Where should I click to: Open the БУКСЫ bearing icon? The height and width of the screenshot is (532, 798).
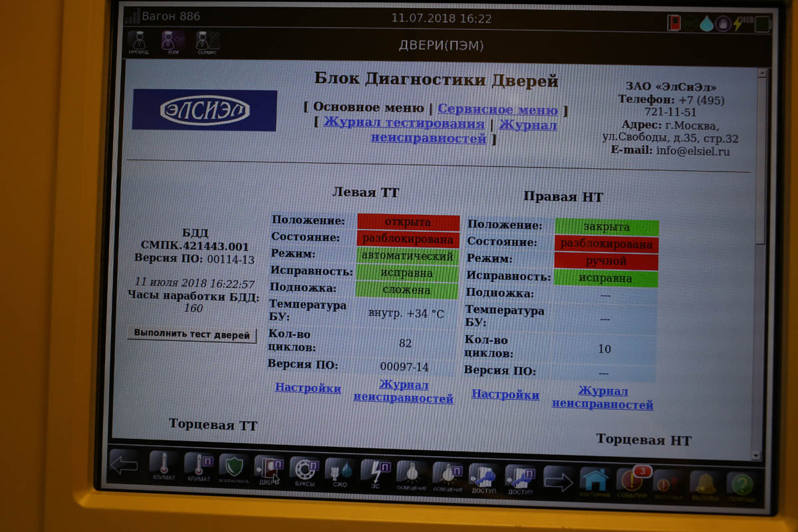tap(305, 471)
